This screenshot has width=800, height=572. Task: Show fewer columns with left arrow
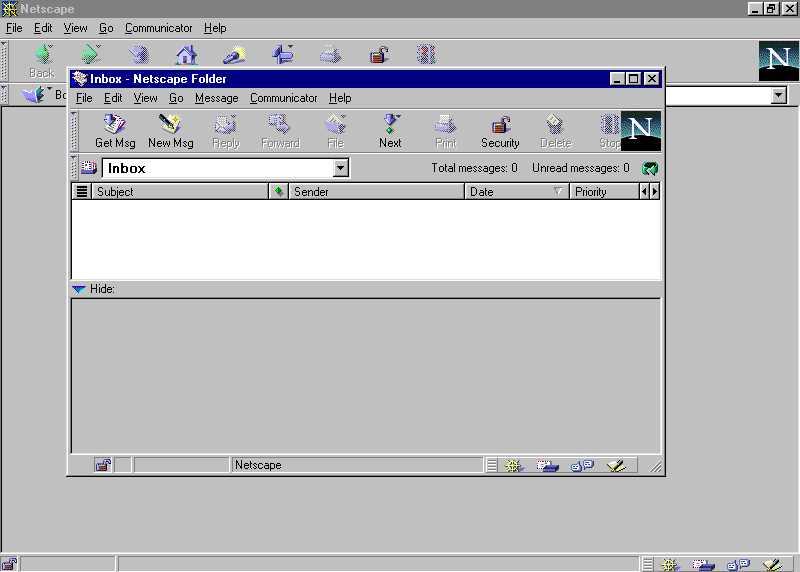point(644,192)
